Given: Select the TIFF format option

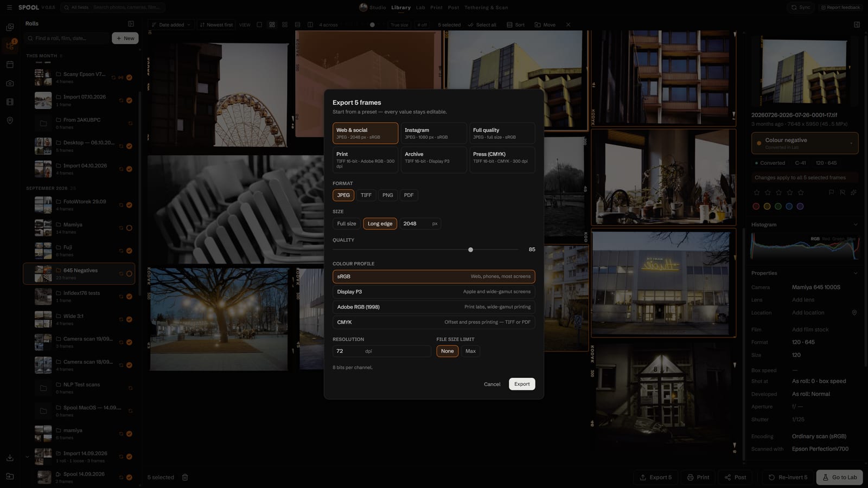Looking at the screenshot, I should point(366,195).
